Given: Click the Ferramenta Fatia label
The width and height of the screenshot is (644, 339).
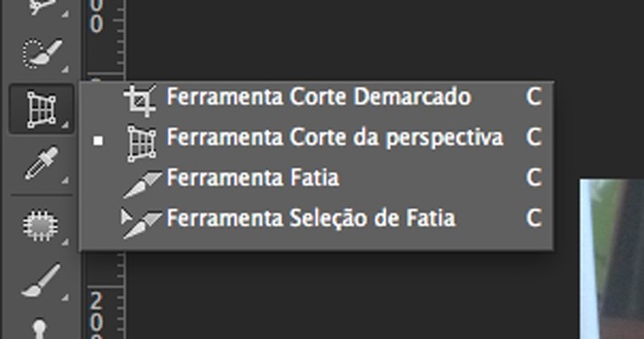Looking at the screenshot, I should (x=253, y=178).
